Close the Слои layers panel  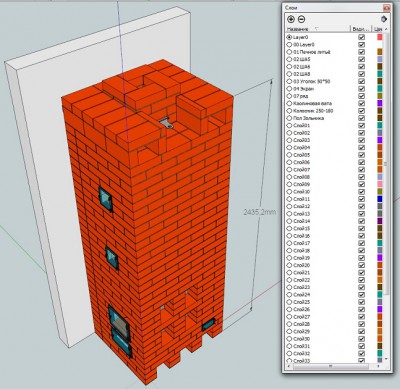387,7
